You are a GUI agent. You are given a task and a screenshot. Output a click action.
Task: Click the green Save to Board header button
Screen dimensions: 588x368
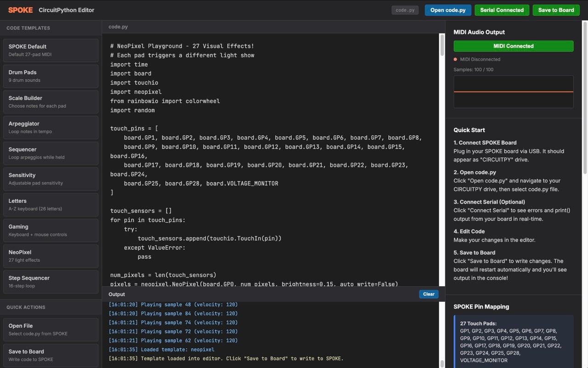tap(556, 10)
